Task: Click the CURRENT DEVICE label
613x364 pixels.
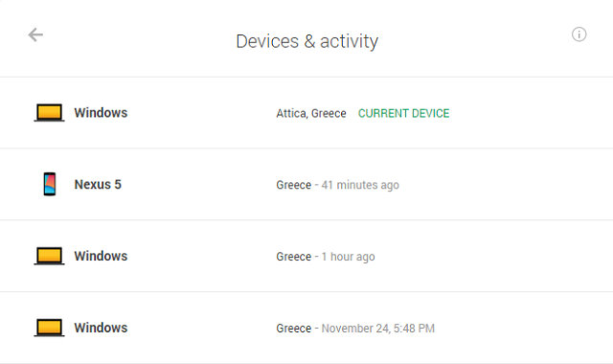Action: tap(404, 113)
